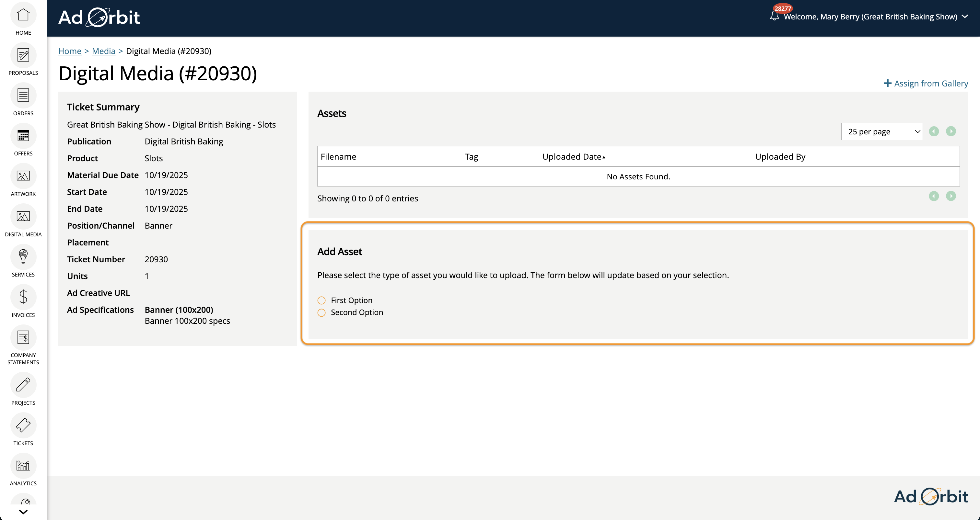Open the Tickets sidebar icon

[23, 425]
